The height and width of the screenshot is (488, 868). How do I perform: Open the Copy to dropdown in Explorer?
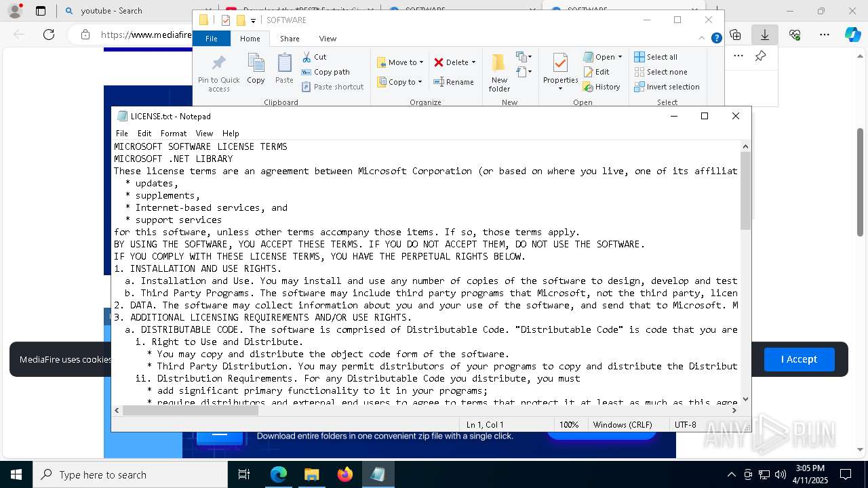tap(399, 82)
